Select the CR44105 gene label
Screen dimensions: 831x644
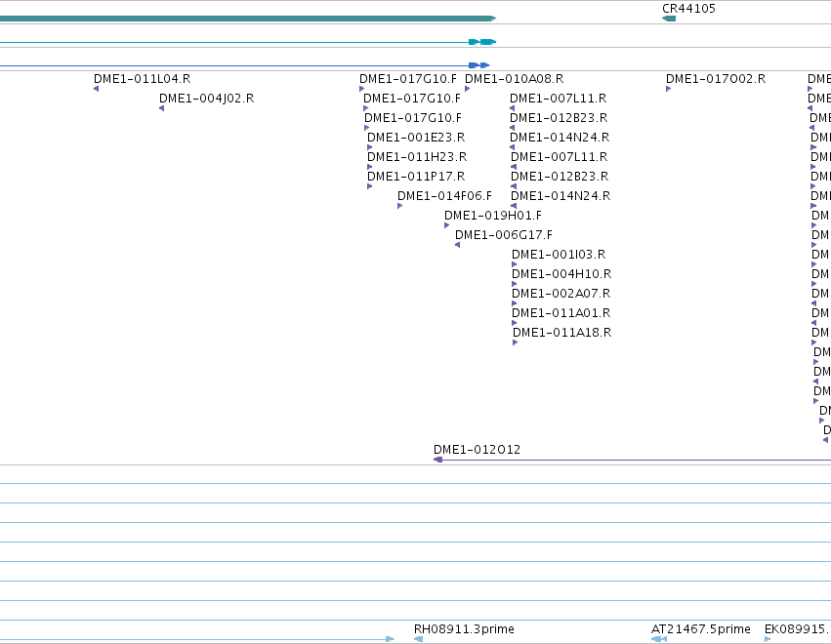688,9
